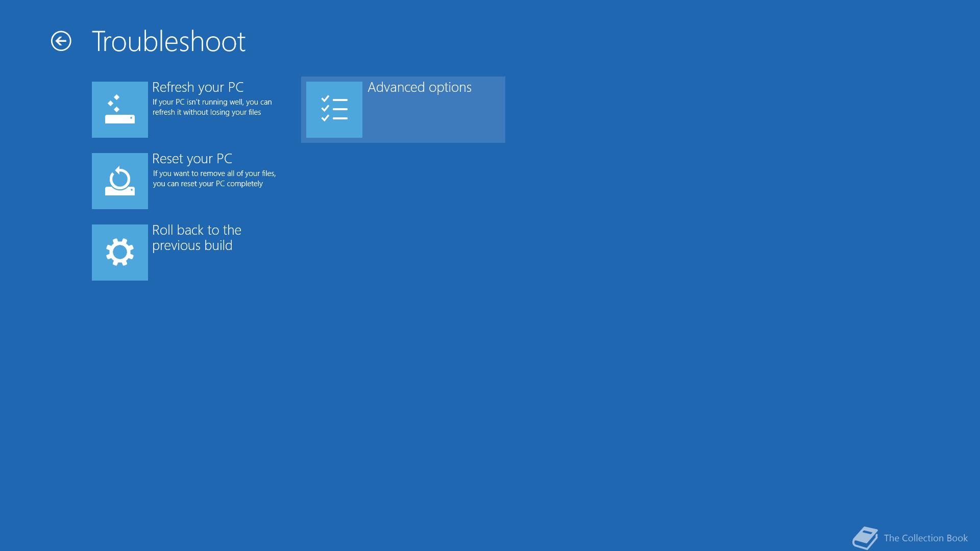Click the Reset your PC tile icon
Screen dimensions: 980x551
click(120, 181)
